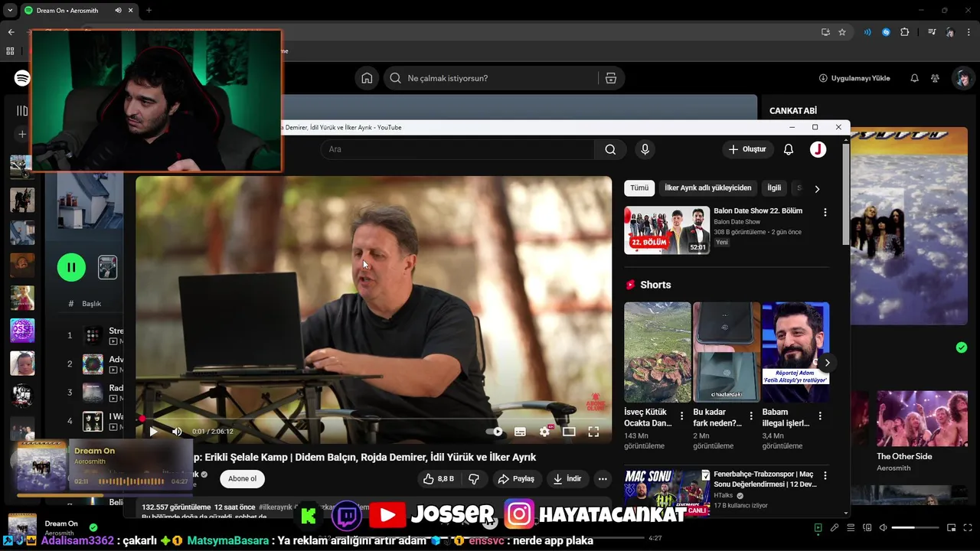
Task: Open YouTube player settings gear
Action: click(x=544, y=432)
